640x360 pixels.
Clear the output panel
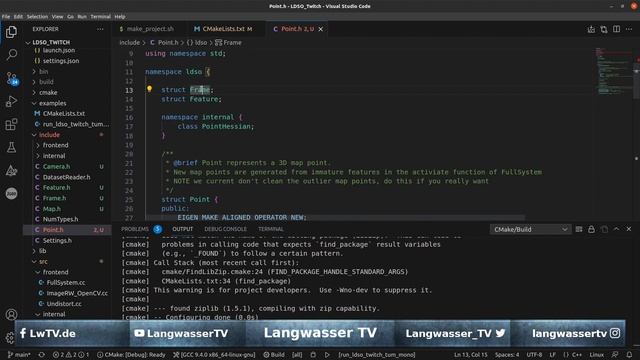click(579, 229)
